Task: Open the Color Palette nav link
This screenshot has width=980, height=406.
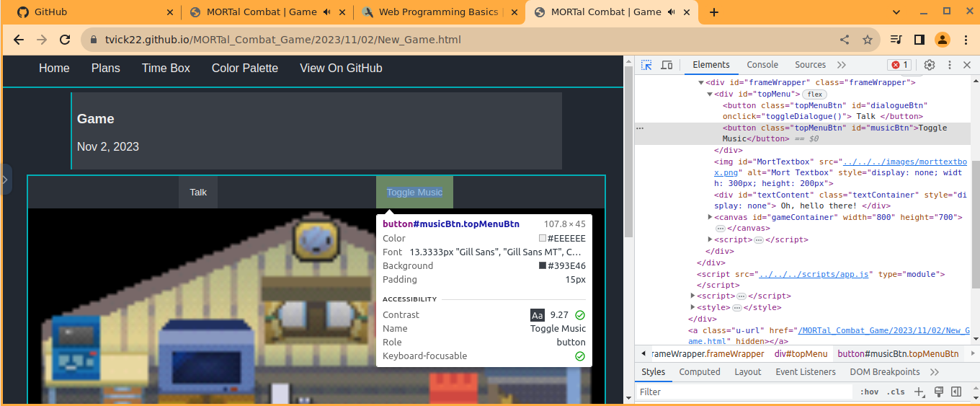Action: (244, 69)
